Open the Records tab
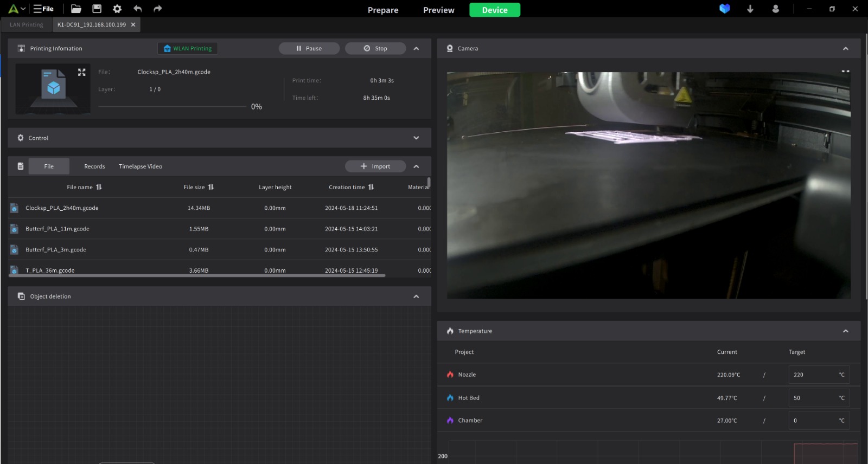868x464 pixels. [94, 166]
